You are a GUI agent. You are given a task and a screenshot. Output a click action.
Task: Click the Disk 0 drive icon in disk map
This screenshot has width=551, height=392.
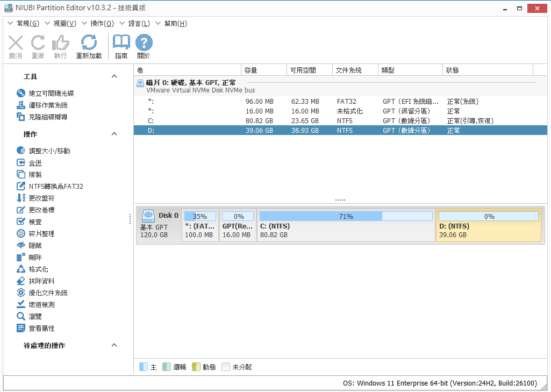pos(148,216)
